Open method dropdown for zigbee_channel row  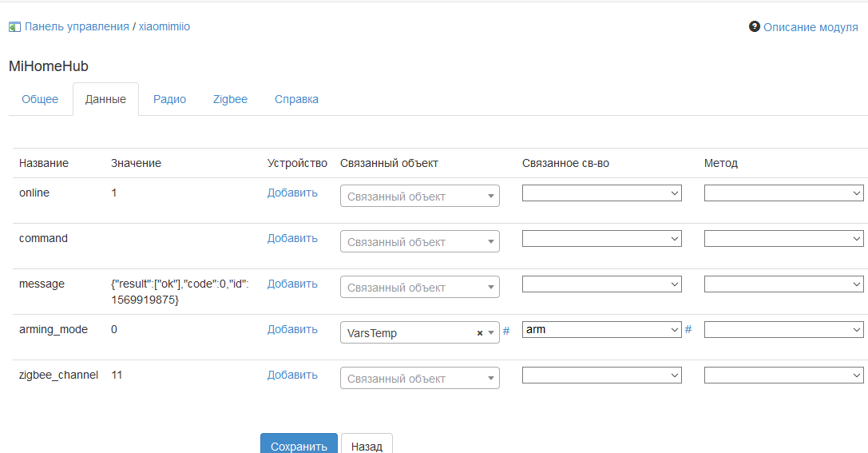pos(783,375)
